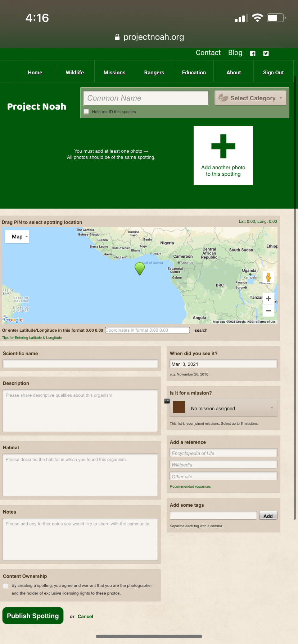Image resolution: width=298 pixels, height=644 pixels.
Task: Click the cellular signal bars icon
Action: tap(241, 18)
